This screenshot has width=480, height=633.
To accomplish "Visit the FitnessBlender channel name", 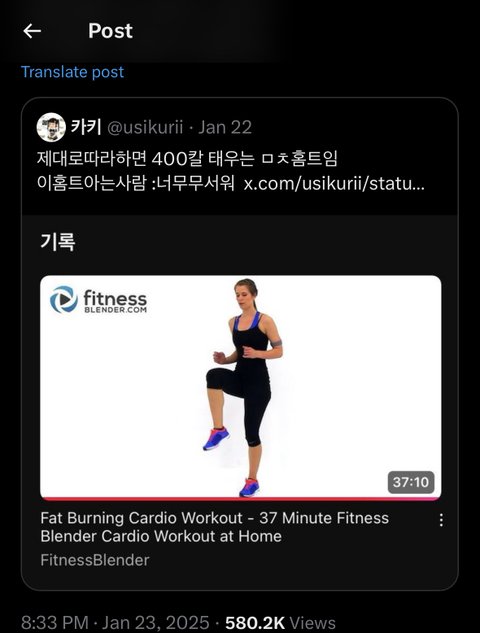I will click(95, 560).
